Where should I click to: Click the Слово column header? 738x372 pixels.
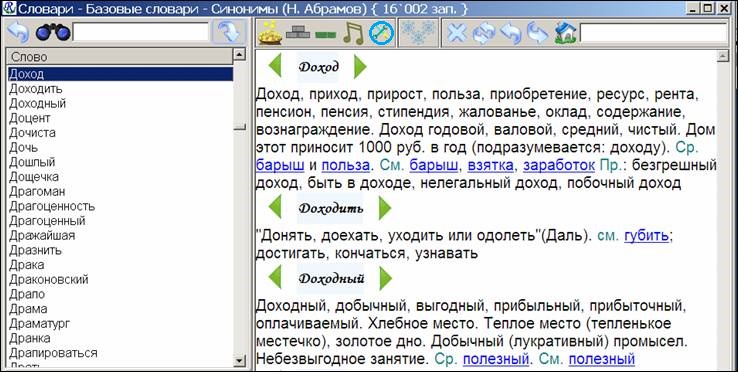tap(120, 57)
